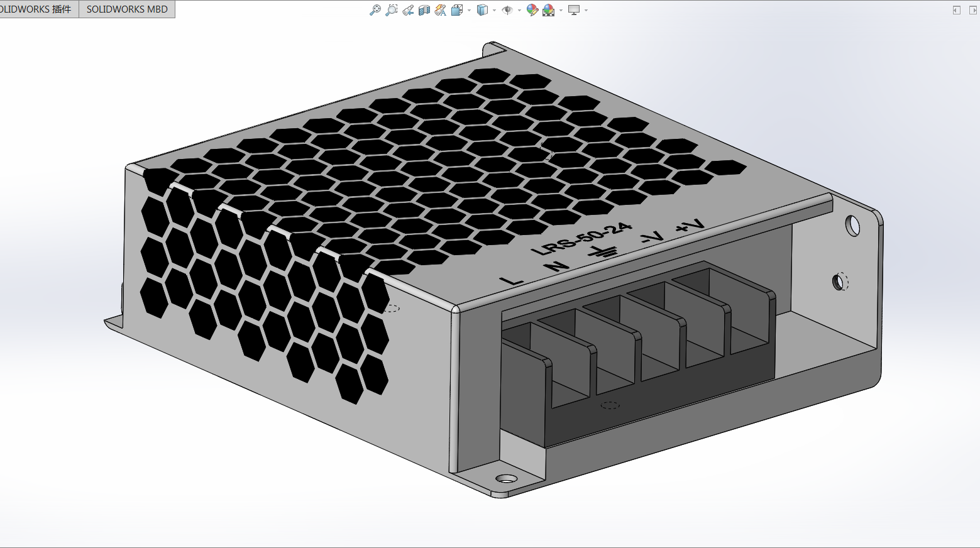Click the Hide/Show Items eye icon
Screen dimensions: 980x548
coord(507,10)
